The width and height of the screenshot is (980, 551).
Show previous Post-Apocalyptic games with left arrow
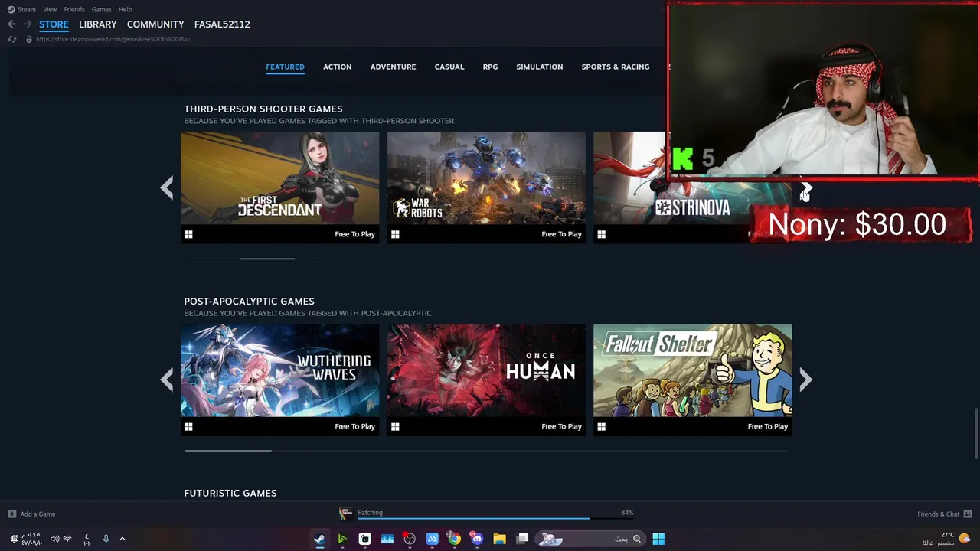pos(167,380)
